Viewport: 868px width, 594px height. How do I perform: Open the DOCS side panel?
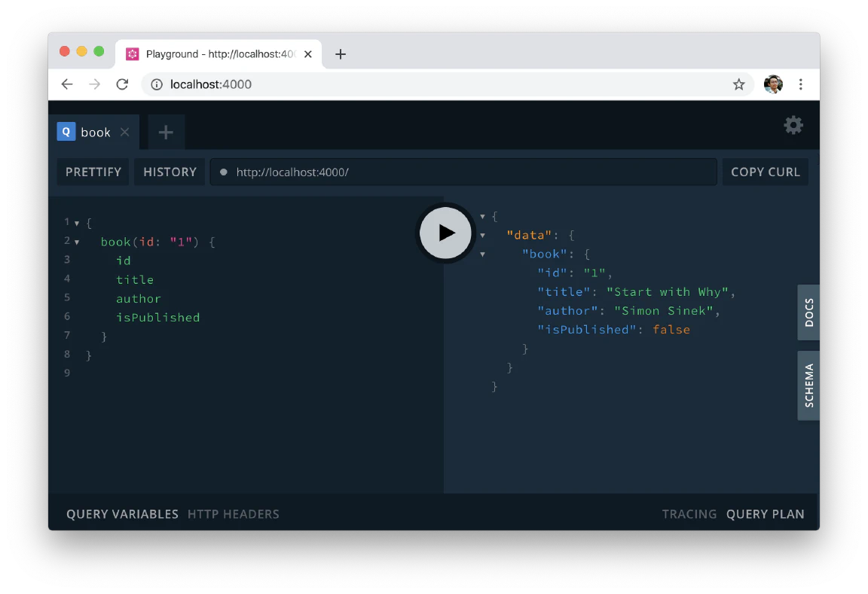(808, 312)
